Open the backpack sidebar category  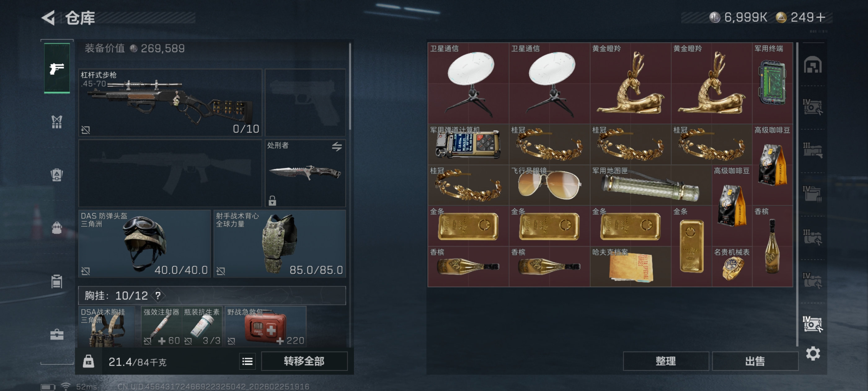(57, 228)
